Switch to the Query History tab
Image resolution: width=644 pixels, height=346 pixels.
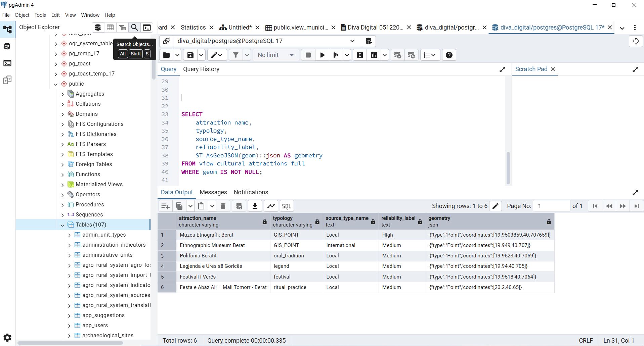click(201, 69)
